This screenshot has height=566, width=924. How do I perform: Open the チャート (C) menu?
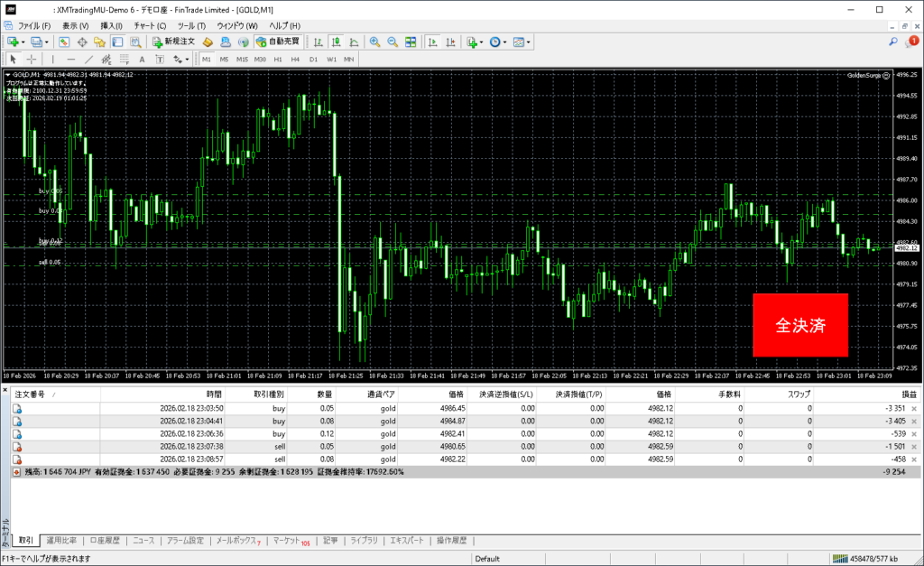tap(150, 26)
